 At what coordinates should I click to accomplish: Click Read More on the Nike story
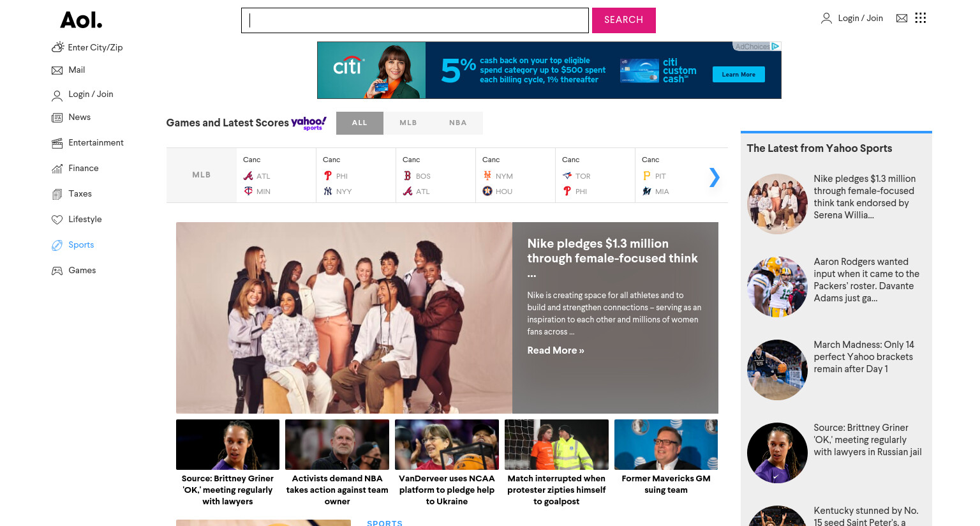click(x=556, y=350)
